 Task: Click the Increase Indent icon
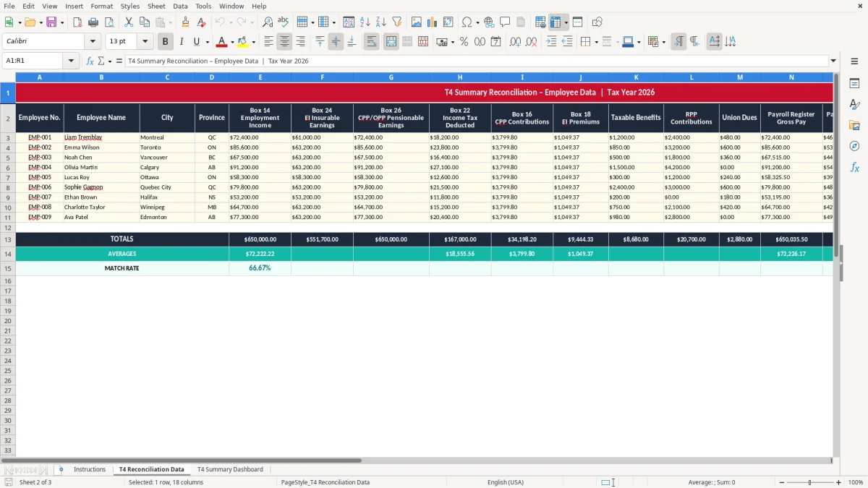click(x=551, y=42)
